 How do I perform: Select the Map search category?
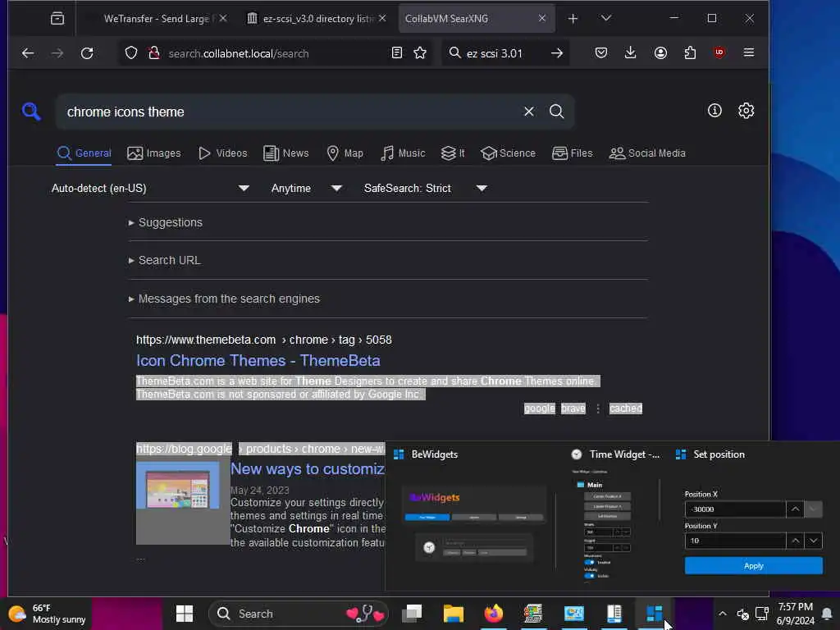[345, 153]
